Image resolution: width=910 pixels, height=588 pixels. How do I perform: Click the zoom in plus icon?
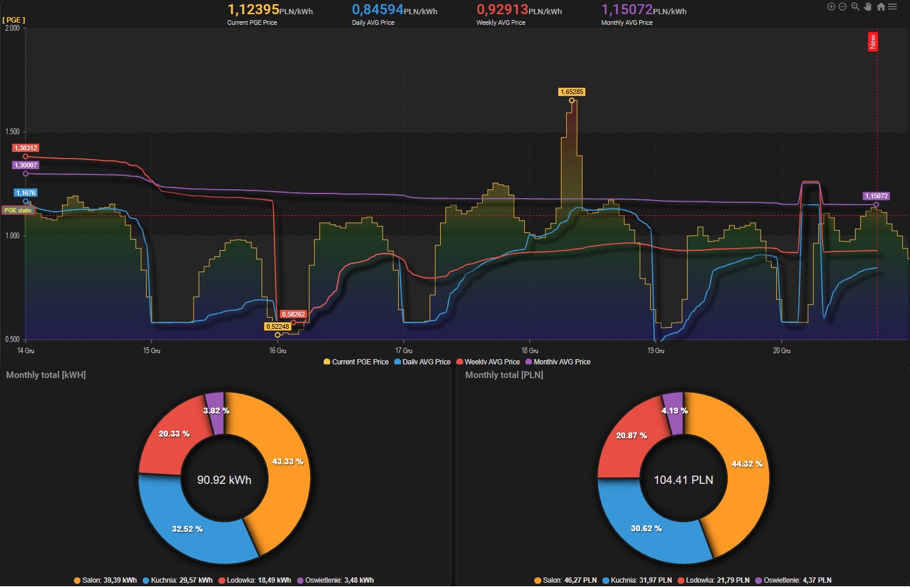[831, 7]
